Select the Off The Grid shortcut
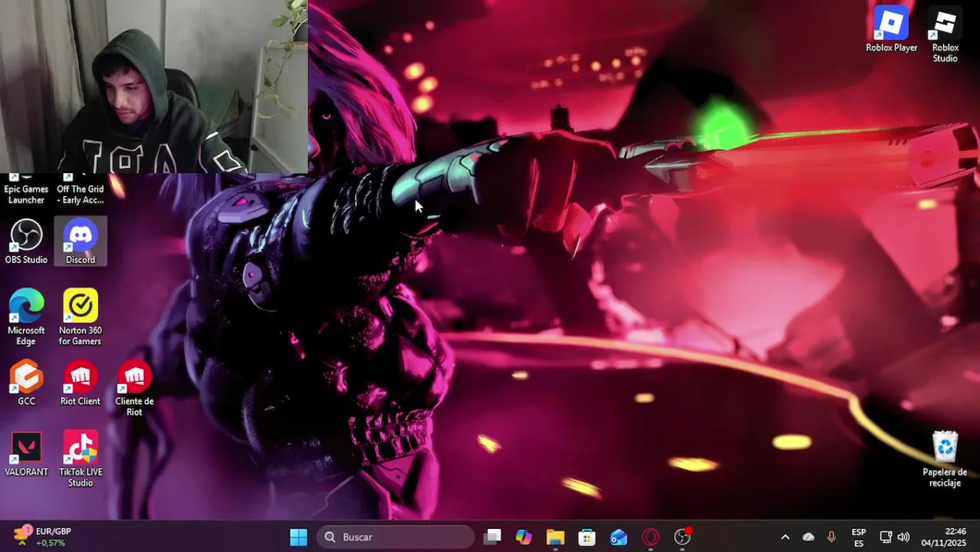 [x=81, y=190]
